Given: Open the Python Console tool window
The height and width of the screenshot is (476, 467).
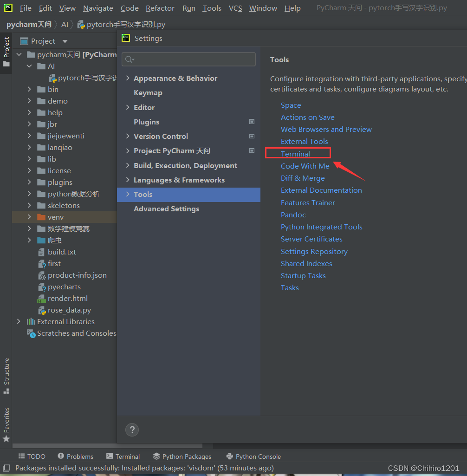Looking at the screenshot, I should [x=253, y=456].
